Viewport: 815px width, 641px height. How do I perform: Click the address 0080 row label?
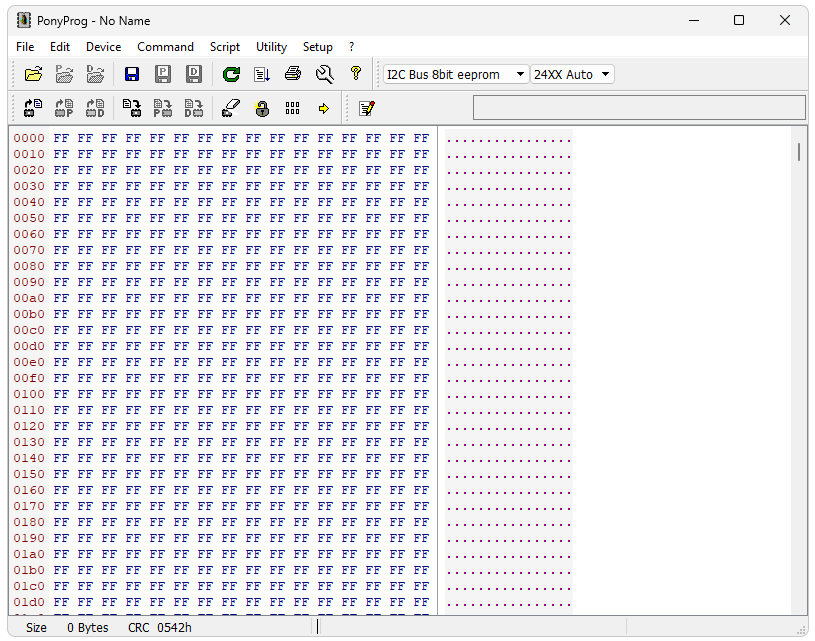tap(29, 266)
